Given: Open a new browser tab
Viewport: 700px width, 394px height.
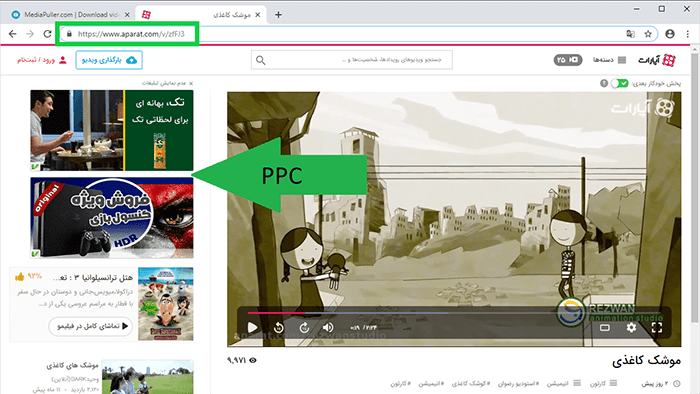Looking at the screenshot, I should click(x=278, y=15).
